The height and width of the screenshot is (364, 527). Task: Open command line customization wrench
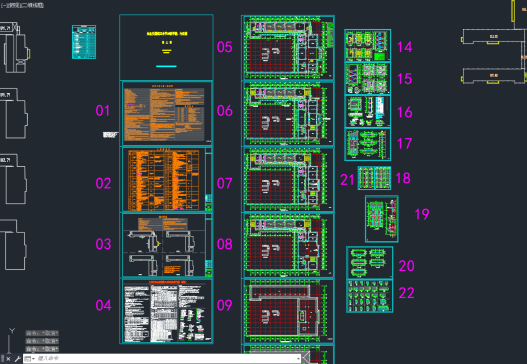coord(17,359)
